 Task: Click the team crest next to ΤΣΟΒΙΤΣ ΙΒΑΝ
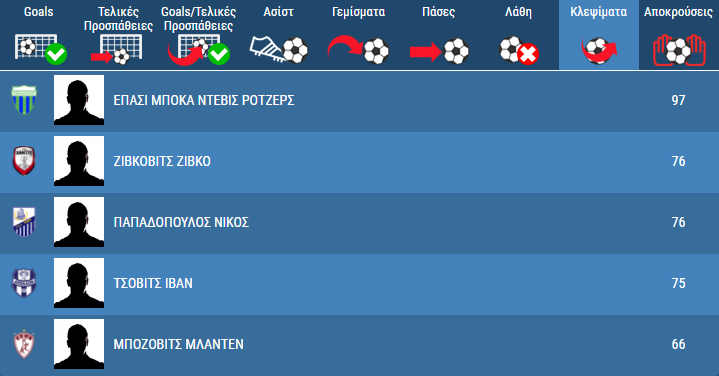tap(24, 283)
